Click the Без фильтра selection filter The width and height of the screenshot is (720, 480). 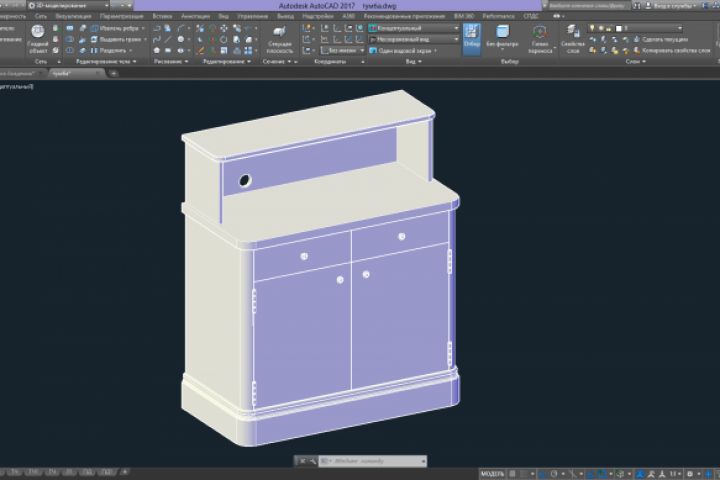pos(502,37)
